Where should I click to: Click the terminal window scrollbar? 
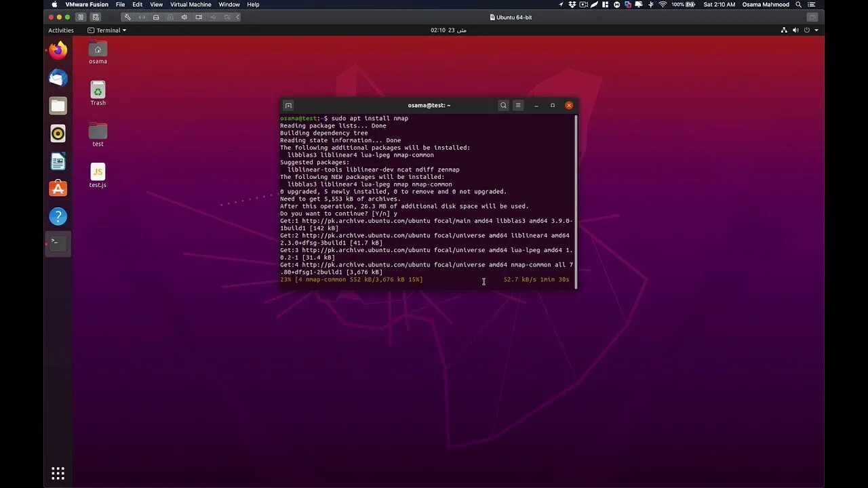click(576, 201)
